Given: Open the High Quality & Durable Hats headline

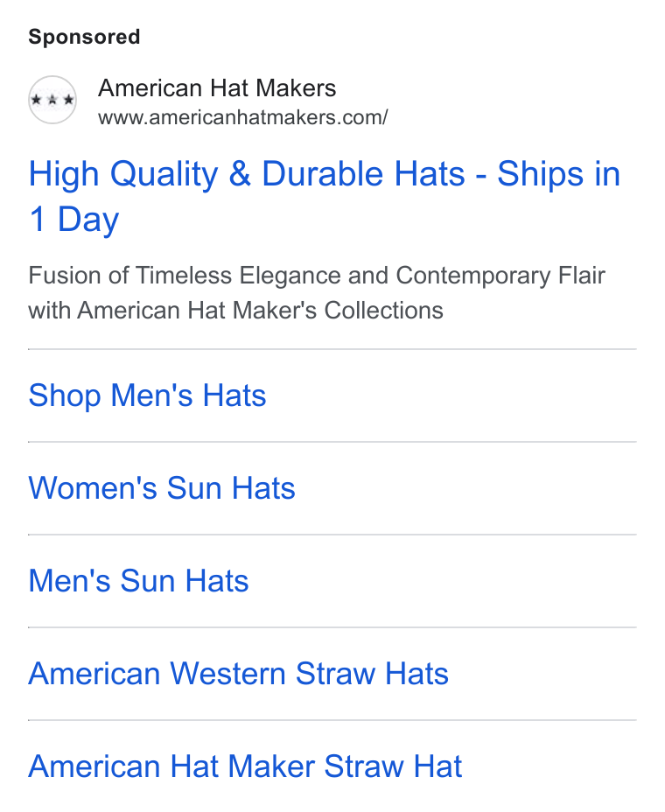Looking at the screenshot, I should coord(325,196).
